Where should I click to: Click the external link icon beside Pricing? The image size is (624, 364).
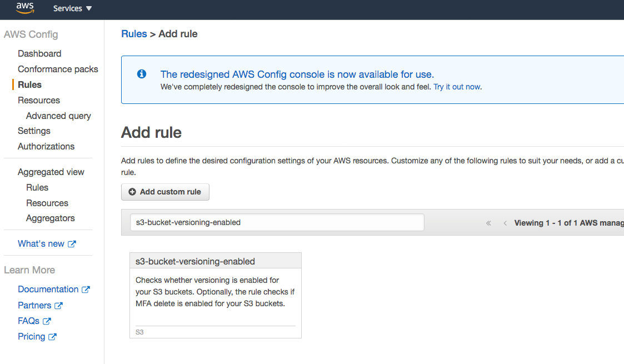[52, 336]
